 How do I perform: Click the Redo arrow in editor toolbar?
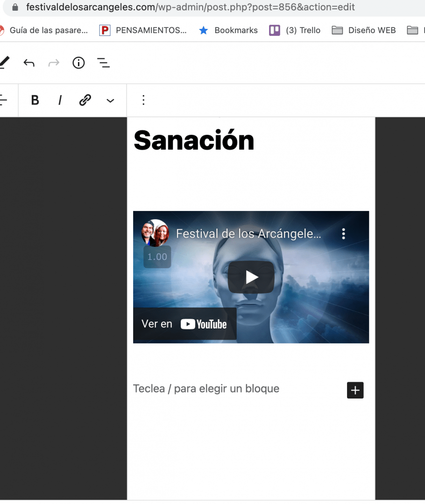[x=54, y=63]
